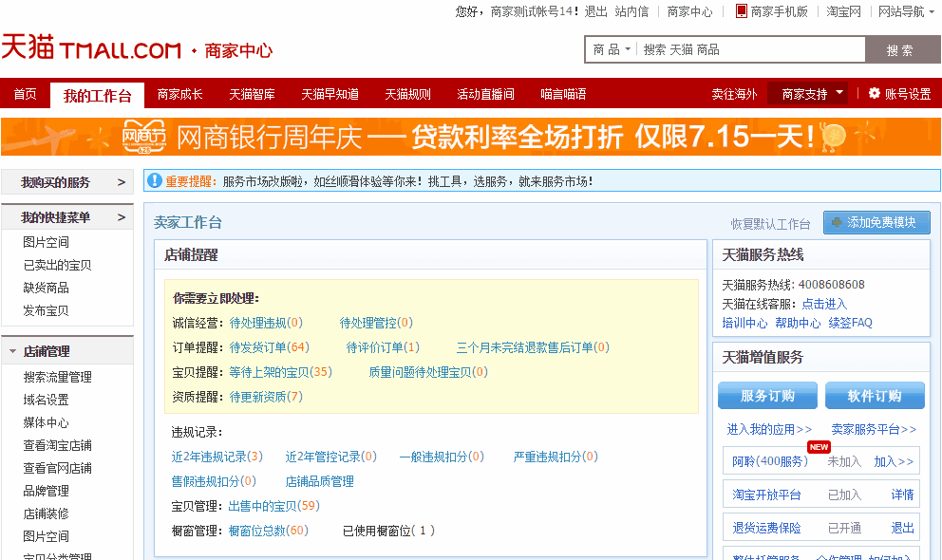942x560 pixels.
Task: Click the 添加免费模块 button
Action: (x=876, y=223)
